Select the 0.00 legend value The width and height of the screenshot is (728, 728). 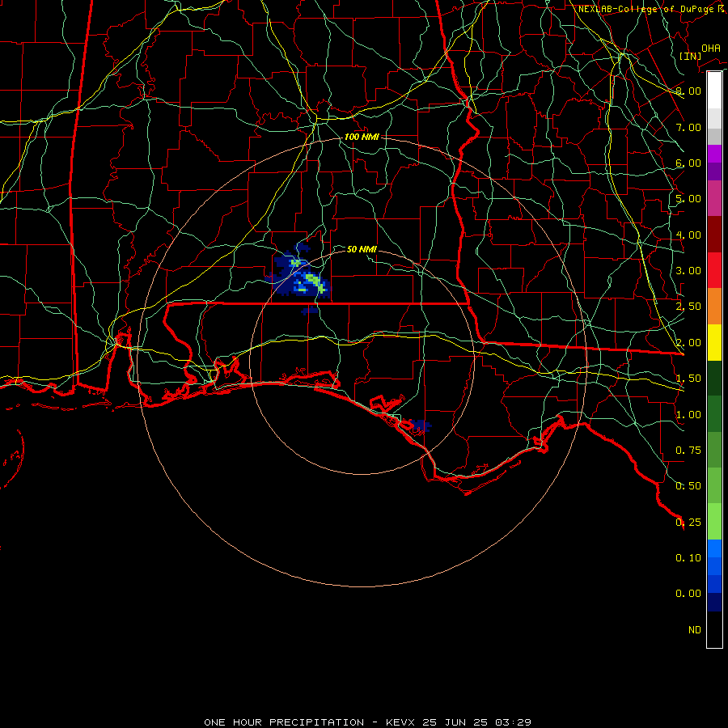[x=688, y=594]
